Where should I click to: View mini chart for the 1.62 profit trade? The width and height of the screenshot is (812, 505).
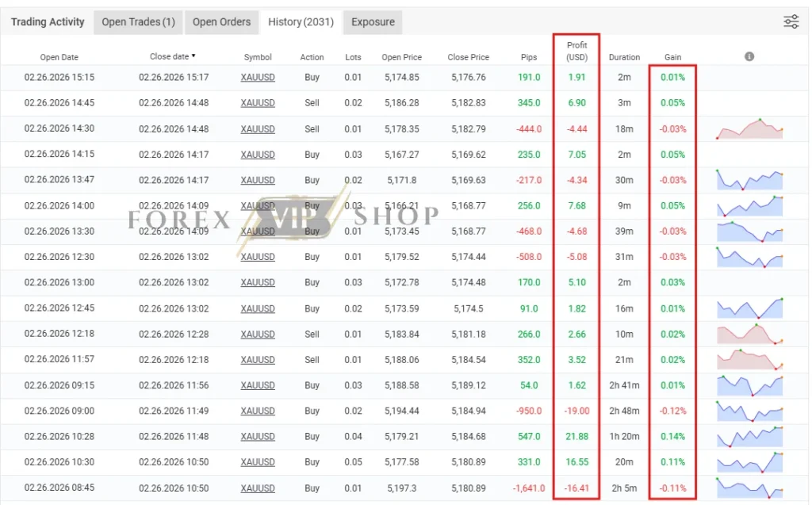point(749,385)
